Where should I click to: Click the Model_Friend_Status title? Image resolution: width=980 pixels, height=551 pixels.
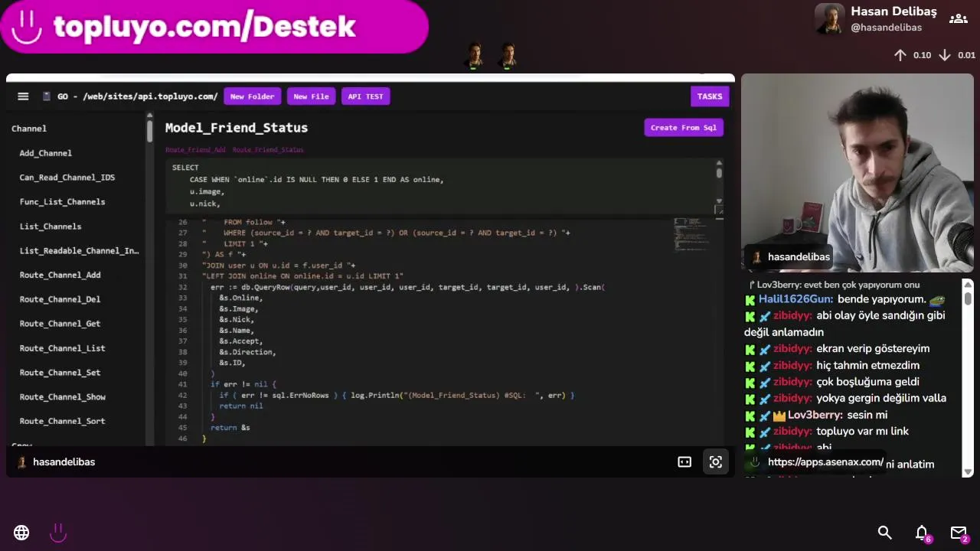coord(237,128)
